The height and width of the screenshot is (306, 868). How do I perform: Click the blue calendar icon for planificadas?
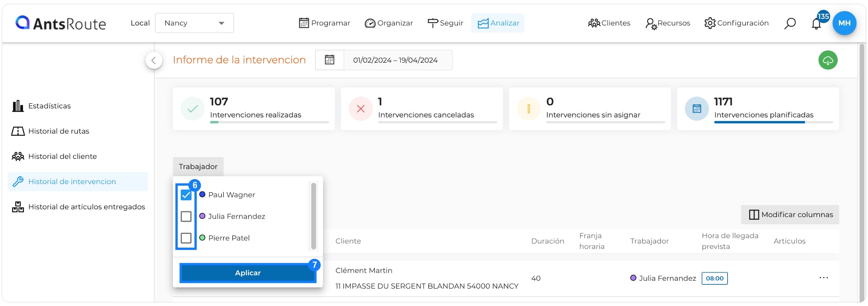coord(697,108)
